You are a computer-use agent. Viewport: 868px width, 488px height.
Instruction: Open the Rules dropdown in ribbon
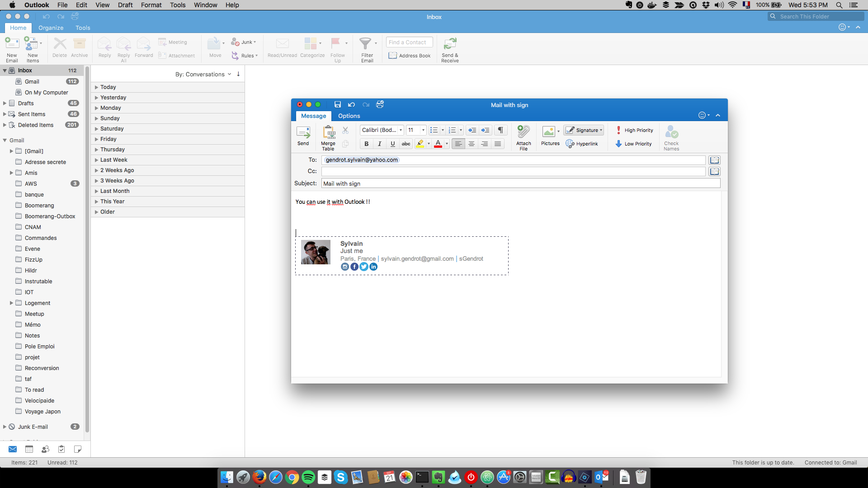[x=245, y=56]
